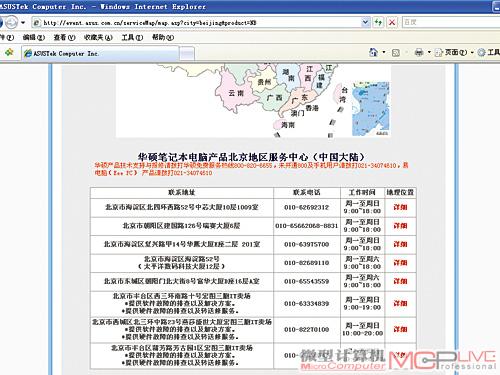Click 云南 province on the map
Image resolution: width=500 pixels, height=375 pixels.
pyautogui.click(x=236, y=93)
